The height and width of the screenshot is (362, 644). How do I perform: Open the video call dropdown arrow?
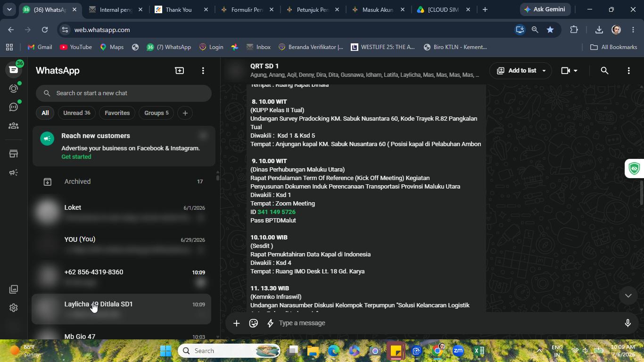(x=575, y=71)
